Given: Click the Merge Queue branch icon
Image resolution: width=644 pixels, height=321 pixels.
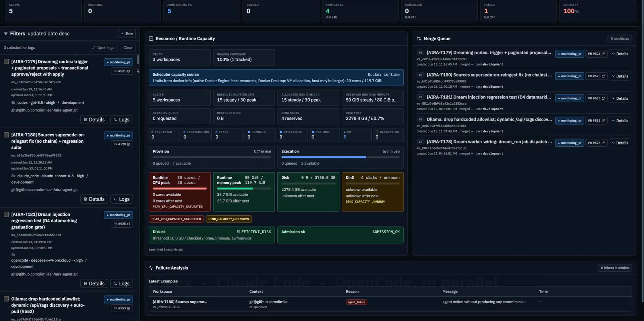Looking at the screenshot, I should click(x=419, y=39).
